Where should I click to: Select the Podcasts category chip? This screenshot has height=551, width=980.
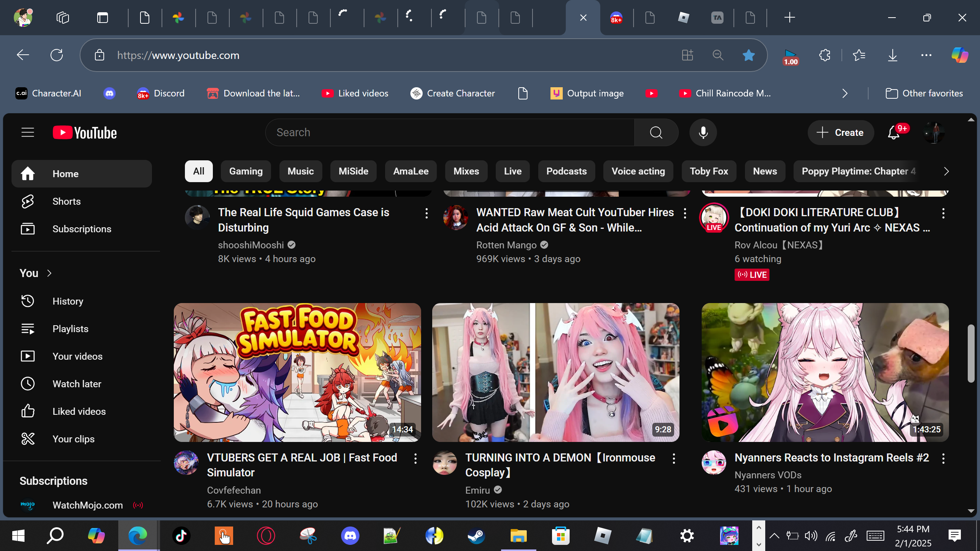(x=566, y=171)
